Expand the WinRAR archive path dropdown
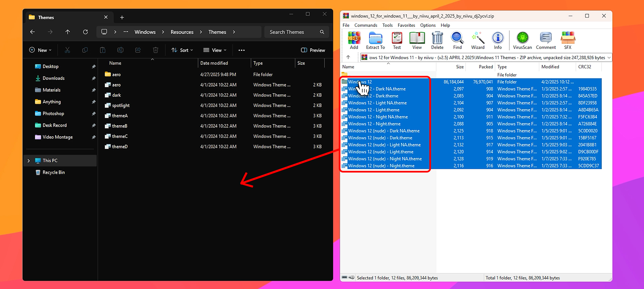 609,58
